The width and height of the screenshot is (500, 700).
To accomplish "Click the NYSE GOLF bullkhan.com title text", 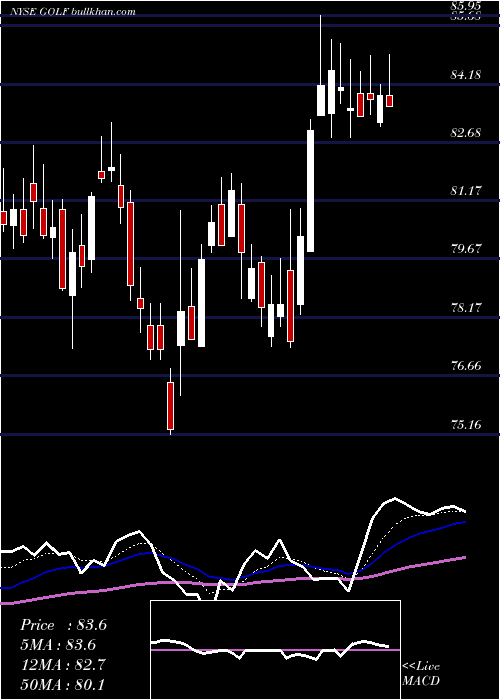I will click(73, 12).
